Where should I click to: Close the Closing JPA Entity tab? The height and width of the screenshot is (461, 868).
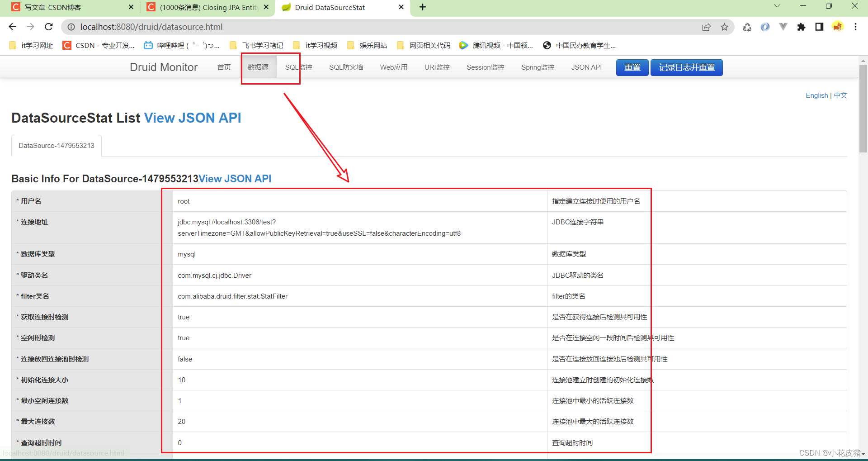tap(266, 7)
